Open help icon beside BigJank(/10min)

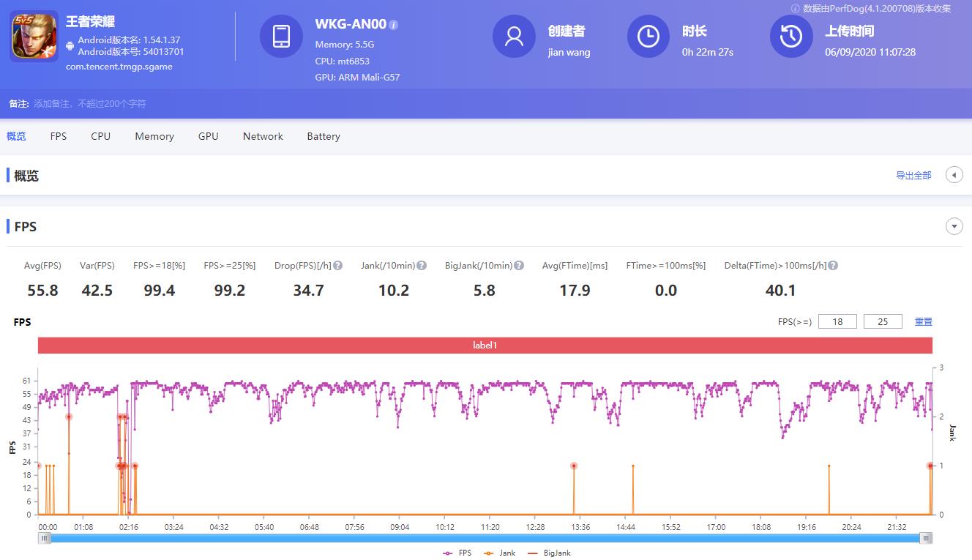pos(519,266)
